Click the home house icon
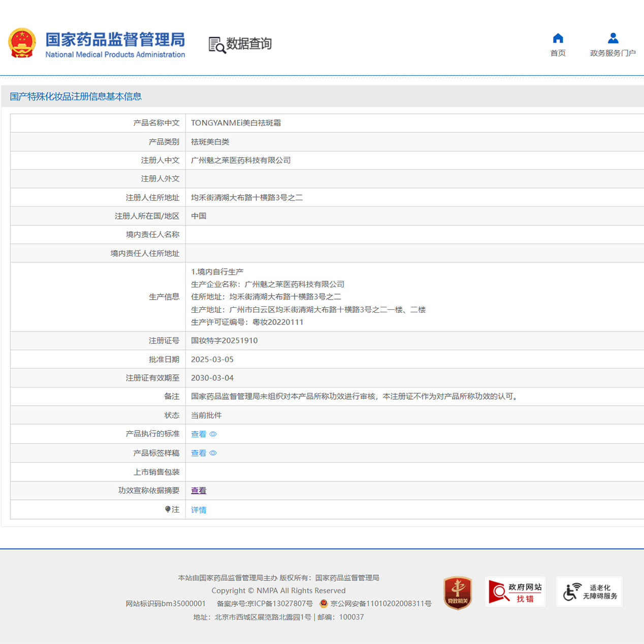 558,38
